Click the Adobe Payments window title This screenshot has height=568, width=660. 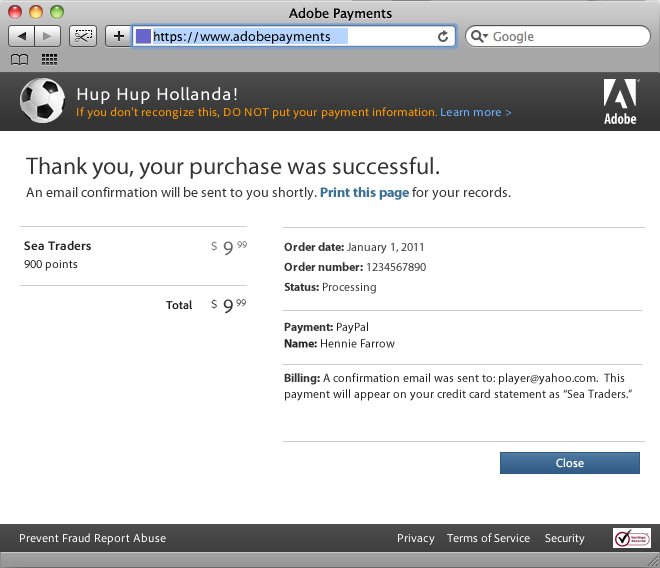click(340, 13)
